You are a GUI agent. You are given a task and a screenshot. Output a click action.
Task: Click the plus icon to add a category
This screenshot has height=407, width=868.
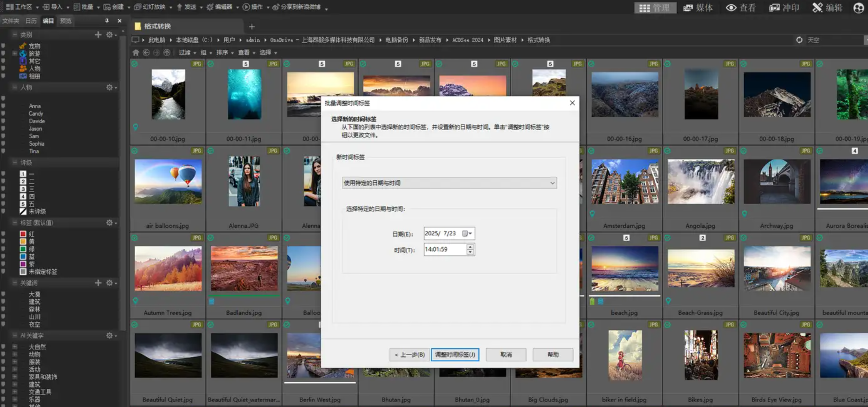click(98, 35)
